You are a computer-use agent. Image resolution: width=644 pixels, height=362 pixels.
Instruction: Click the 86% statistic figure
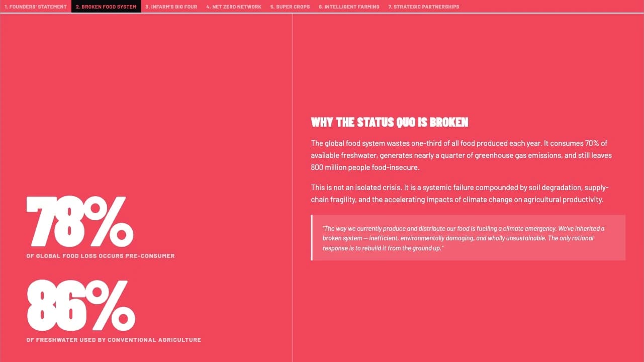tap(80, 305)
